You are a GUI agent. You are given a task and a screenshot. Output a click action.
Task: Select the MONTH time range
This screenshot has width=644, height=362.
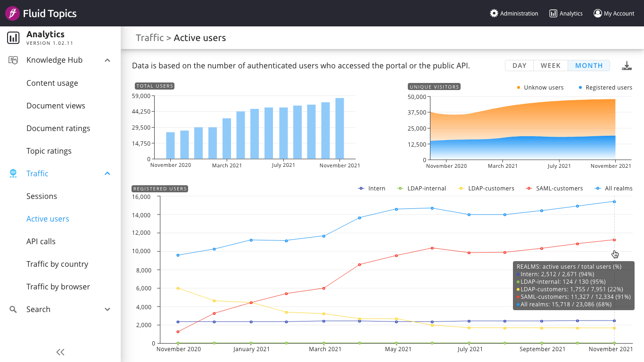pyautogui.click(x=589, y=66)
